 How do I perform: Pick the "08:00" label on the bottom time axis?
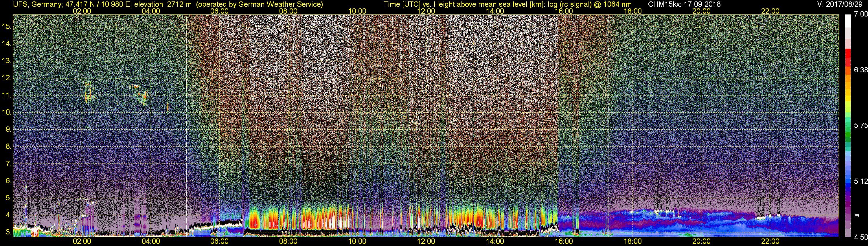coord(288,241)
